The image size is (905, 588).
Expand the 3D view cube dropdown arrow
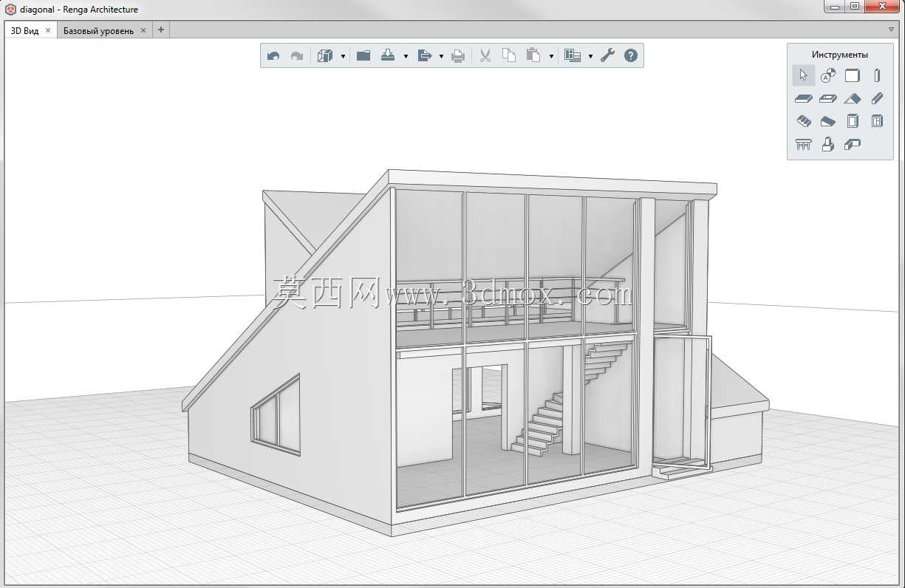coord(343,56)
